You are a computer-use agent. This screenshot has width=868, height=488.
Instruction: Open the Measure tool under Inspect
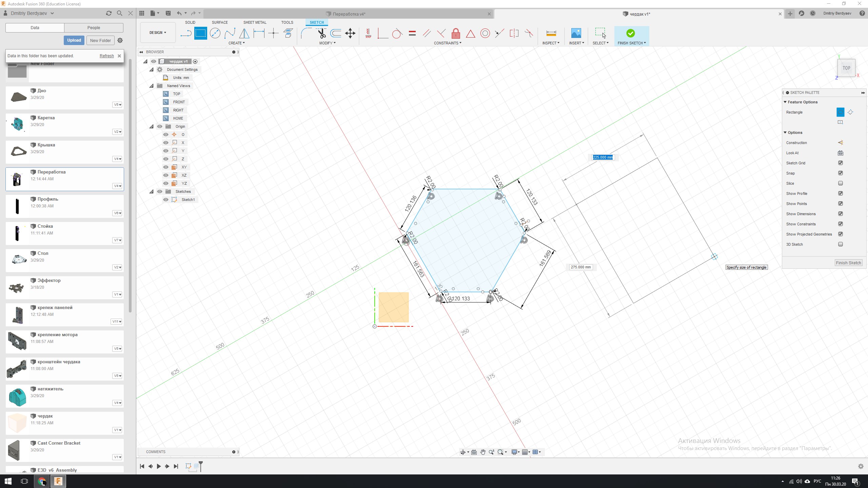pos(551,33)
